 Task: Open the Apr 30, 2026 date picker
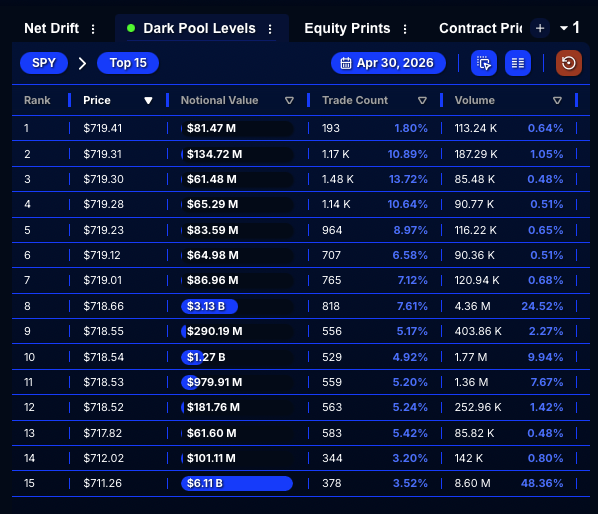coord(388,63)
